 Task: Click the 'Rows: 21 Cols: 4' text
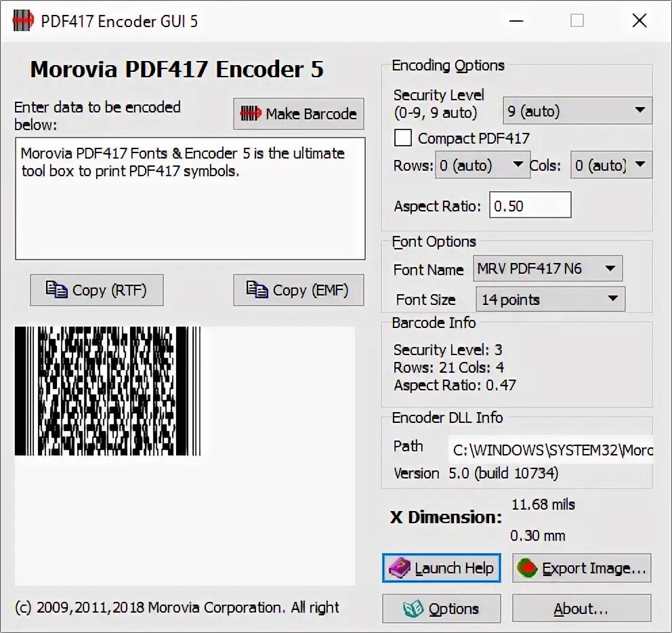tap(448, 367)
